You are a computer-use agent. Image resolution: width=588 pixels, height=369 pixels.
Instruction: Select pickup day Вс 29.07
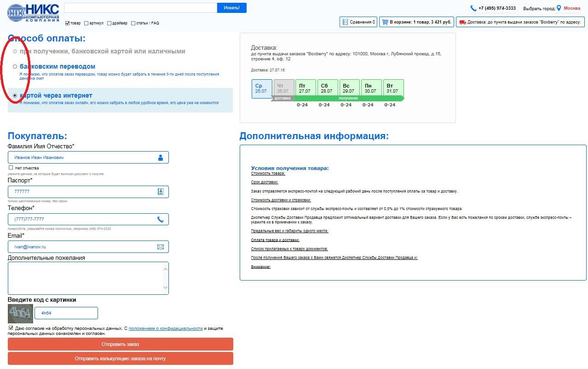pos(350,88)
